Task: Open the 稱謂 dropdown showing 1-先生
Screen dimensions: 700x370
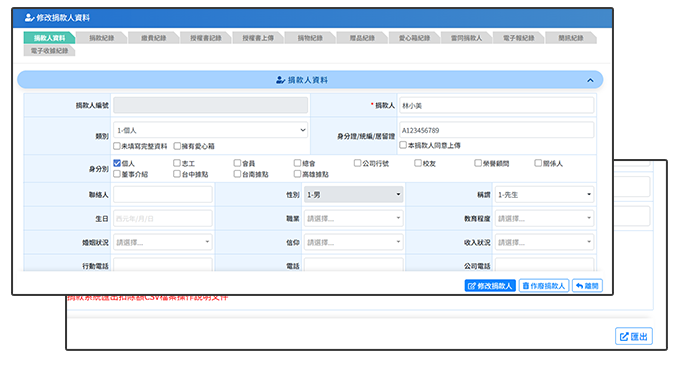Action: [544, 195]
